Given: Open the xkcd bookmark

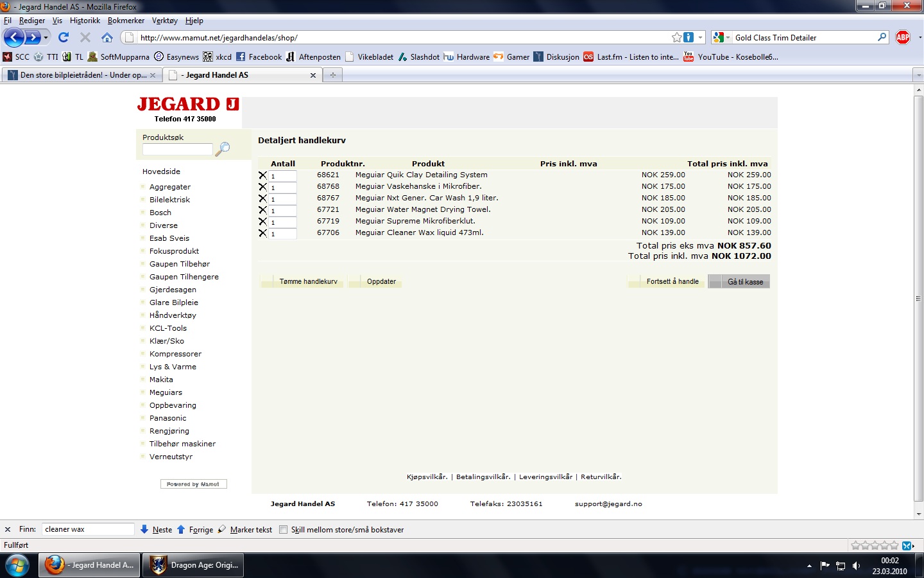Looking at the screenshot, I should [x=217, y=57].
